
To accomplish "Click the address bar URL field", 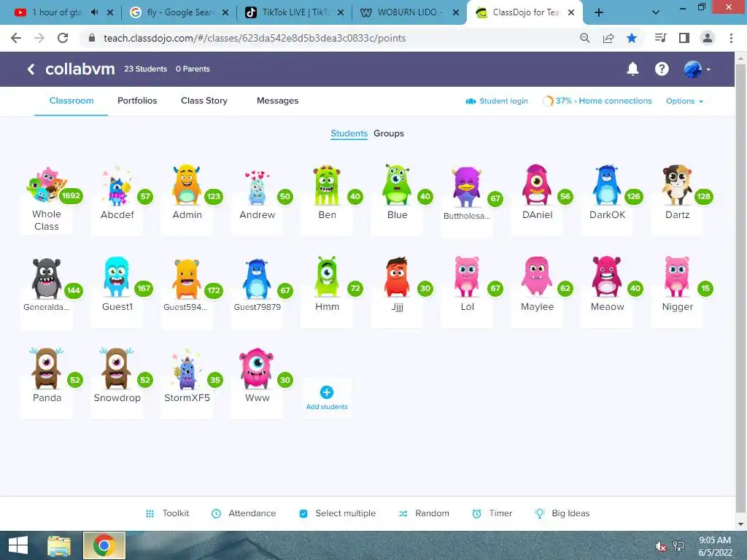I will click(329, 38).
